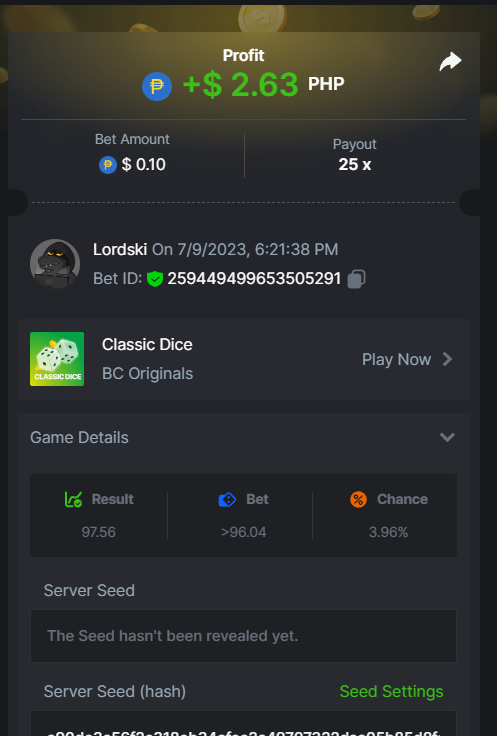Click Play Now button
The image size is (497, 736).
click(x=407, y=360)
